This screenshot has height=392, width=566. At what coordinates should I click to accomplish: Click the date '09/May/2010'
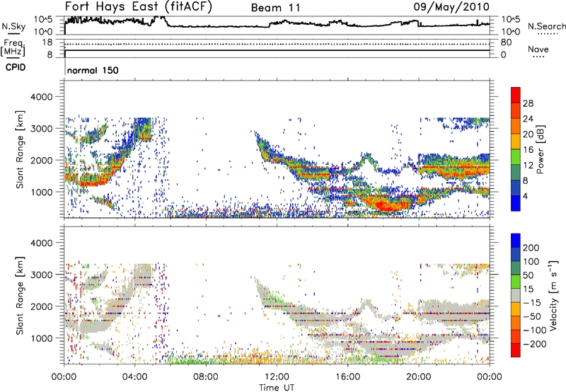[x=451, y=7]
